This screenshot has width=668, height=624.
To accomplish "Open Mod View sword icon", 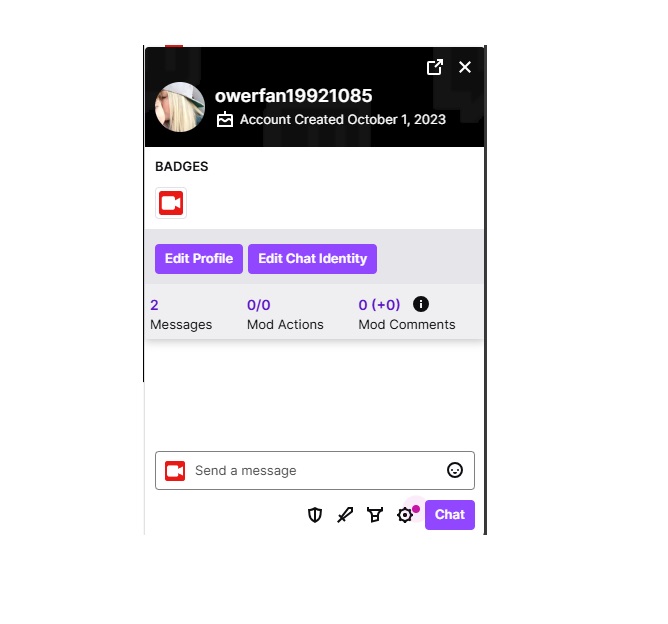I will pos(345,515).
